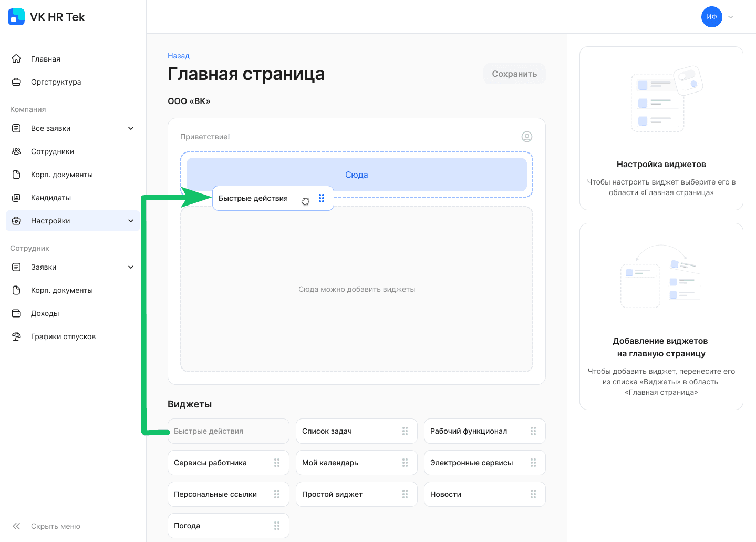Open user account dropdown arrow near avatar
This screenshot has width=756, height=542.
[731, 17]
